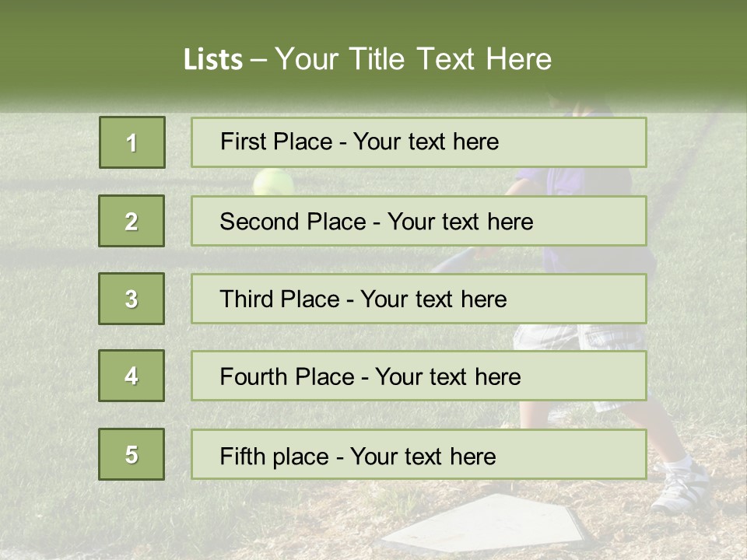This screenshot has width=747, height=560.
Task: Click the number 1 box
Action: click(x=132, y=142)
